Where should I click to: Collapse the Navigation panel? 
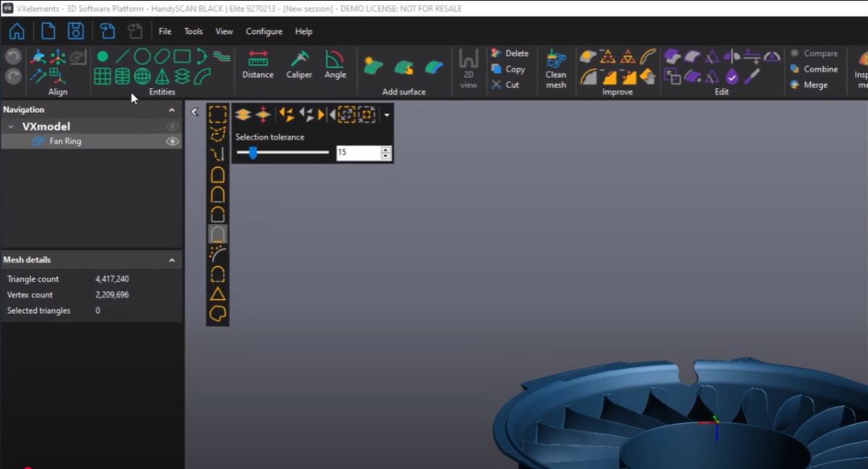point(172,109)
